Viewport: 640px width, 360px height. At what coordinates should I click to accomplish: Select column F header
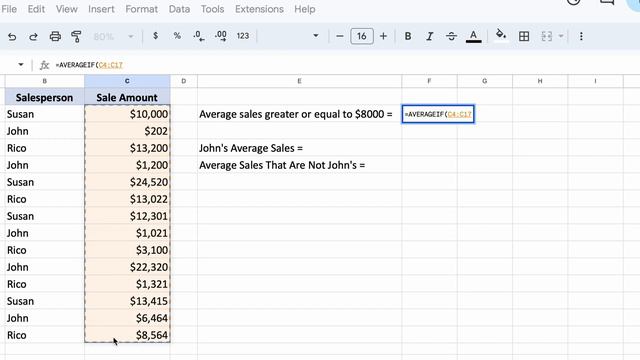tap(429, 81)
